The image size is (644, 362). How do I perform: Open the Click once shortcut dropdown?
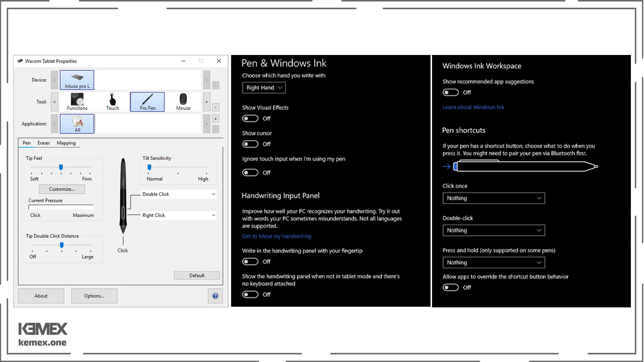coord(494,198)
